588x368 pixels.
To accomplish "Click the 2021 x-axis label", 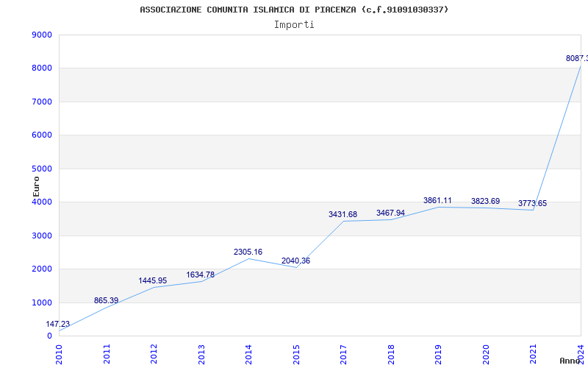I will [x=534, y=354].
